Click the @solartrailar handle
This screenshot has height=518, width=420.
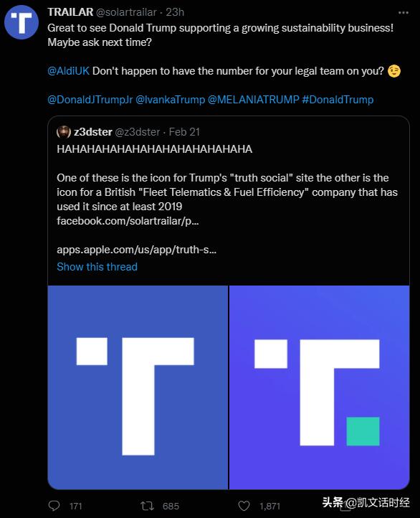tap(126, 12)
